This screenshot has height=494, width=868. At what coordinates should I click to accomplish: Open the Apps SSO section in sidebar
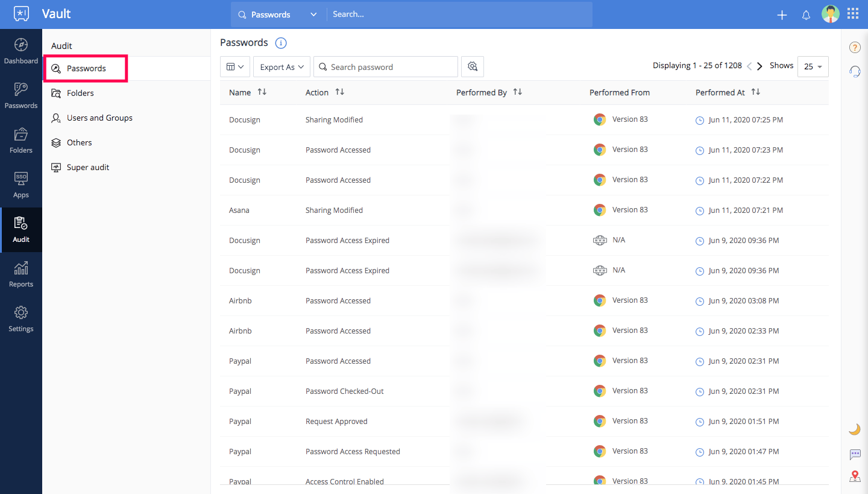(21, 185)
